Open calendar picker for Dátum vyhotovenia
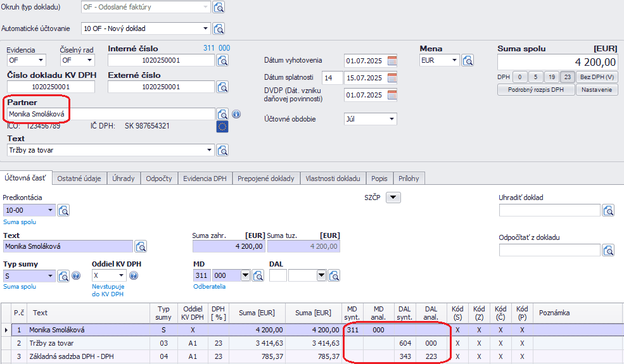Image resolution: width=624 pixels, height=364 pixels. 392,61
